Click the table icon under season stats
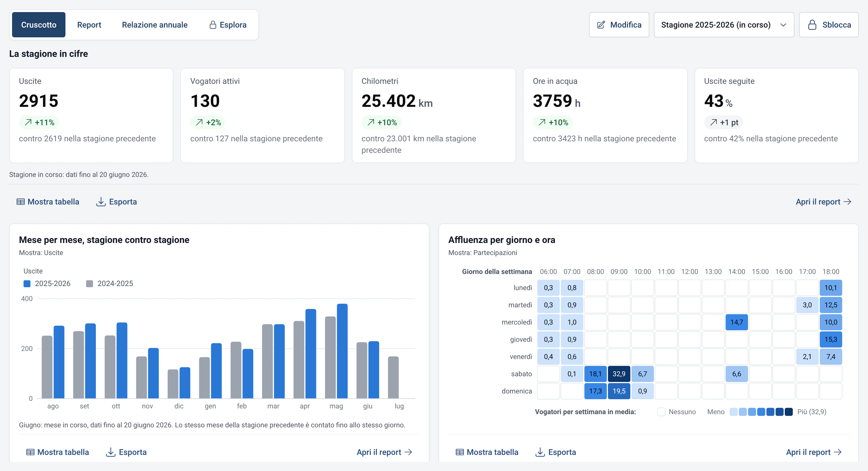 pyautogui.click(x=21, y=202)
